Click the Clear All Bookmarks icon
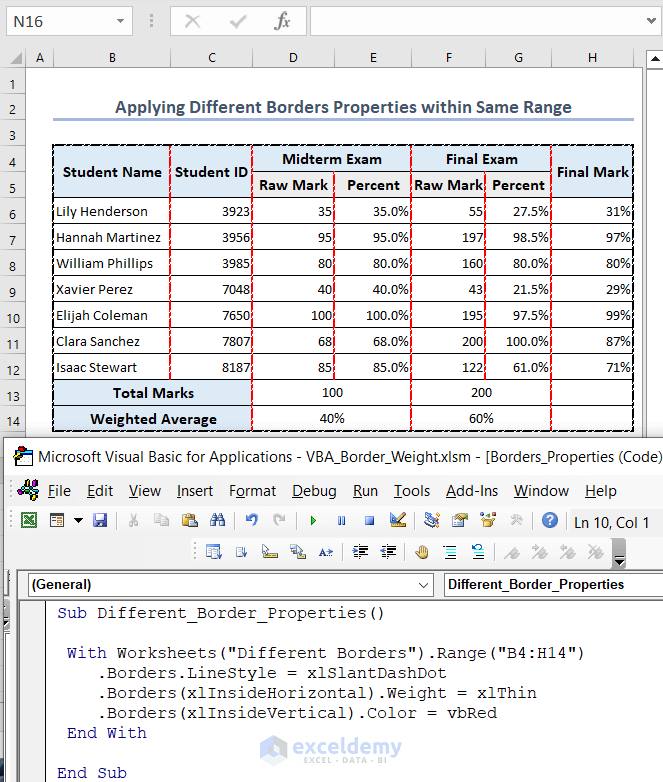 click(595, 552)
